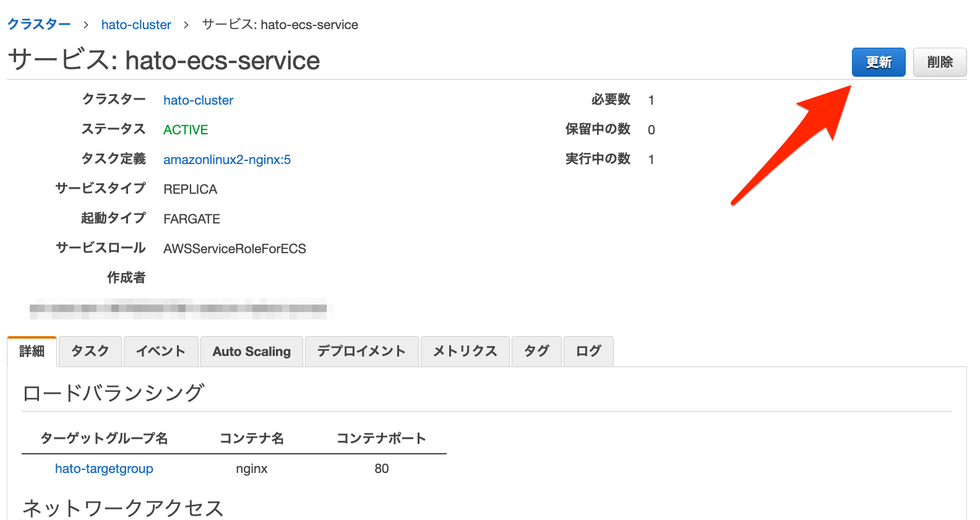Viewport: 980px width, 520px height.
Task: Open the デプロイメント tab
Action: (x=362, y=352)
